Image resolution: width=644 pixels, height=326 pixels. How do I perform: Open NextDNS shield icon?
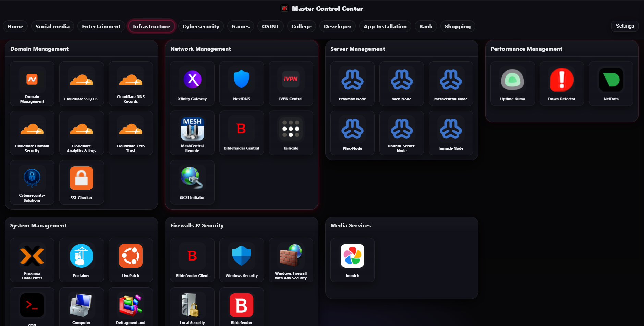(x=242, y=84)
